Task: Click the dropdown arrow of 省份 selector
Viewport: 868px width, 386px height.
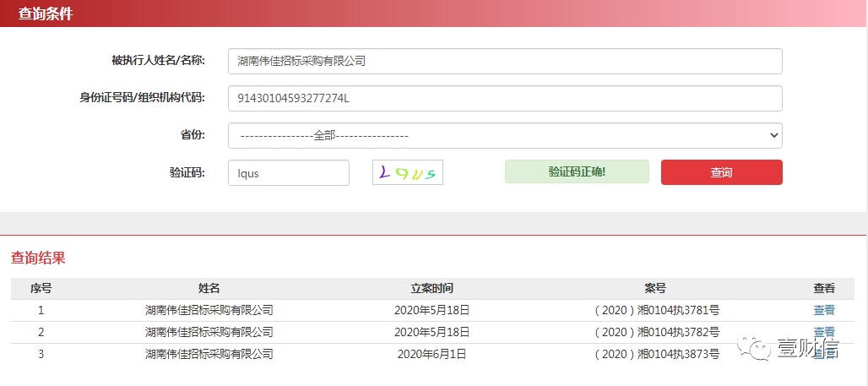Action: pos(774,136)
